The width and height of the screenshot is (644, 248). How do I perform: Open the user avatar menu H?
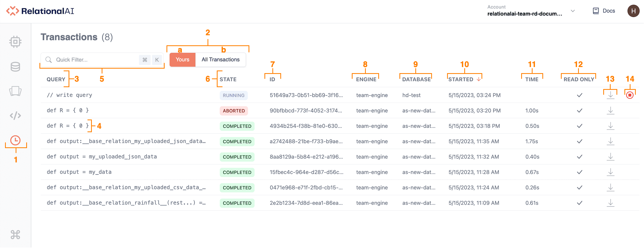[633, 11]
